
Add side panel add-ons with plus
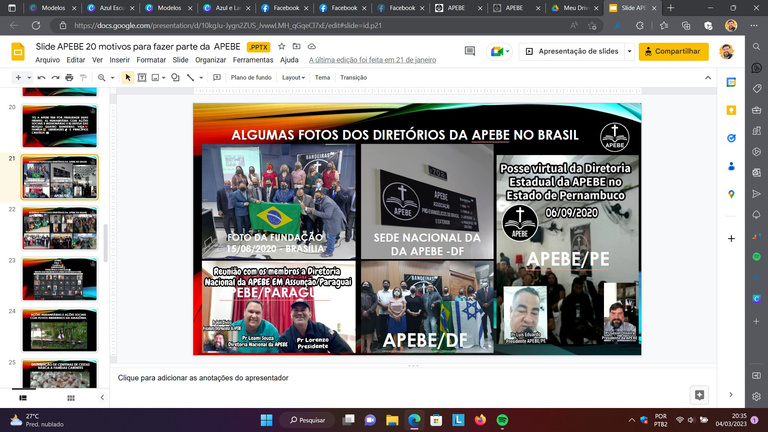click(x=731, y=239)
